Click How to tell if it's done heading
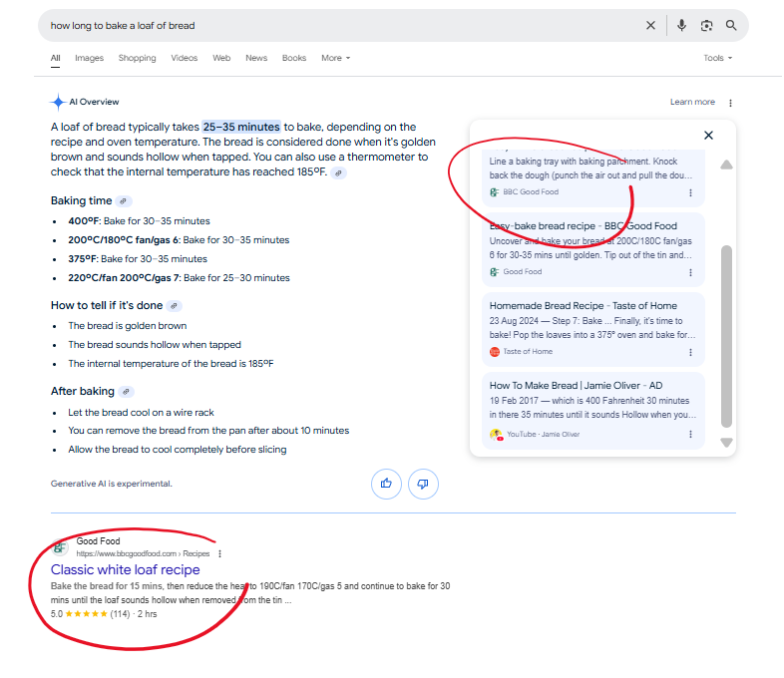 107,306
